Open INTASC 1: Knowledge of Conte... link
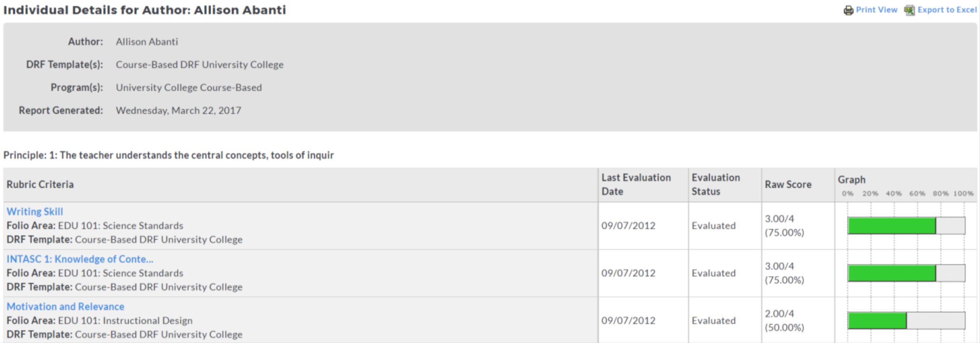 tap(80, 259)
